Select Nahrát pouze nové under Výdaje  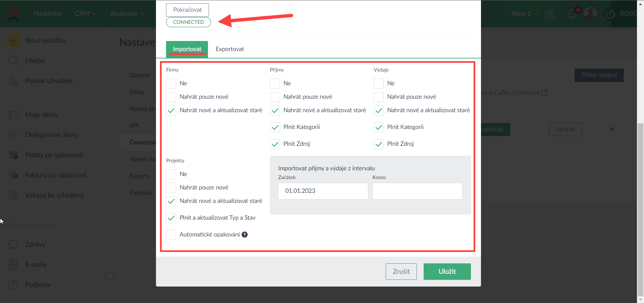(379, 97)
